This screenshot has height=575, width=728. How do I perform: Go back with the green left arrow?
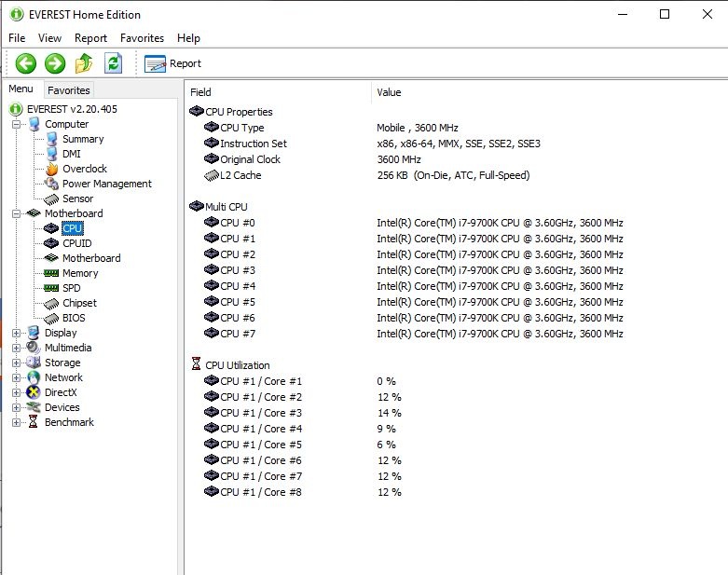click(25, 63)
